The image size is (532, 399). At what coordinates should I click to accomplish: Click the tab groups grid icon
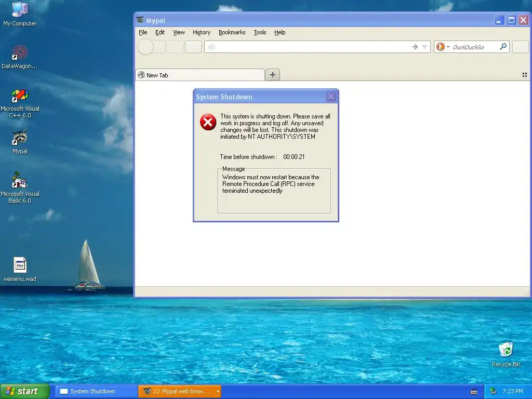click(x=525, y=75)
